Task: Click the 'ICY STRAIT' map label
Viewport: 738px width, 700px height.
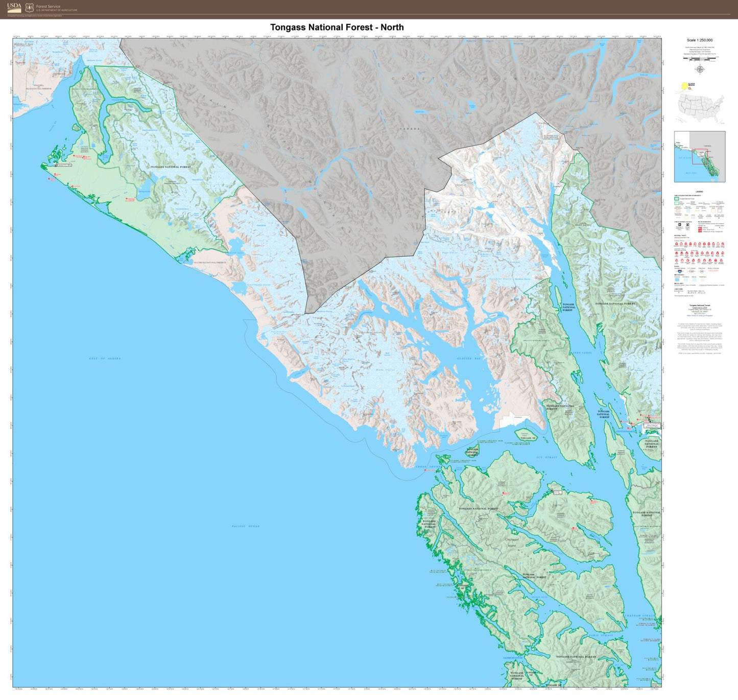Action: tap(547, 457)
